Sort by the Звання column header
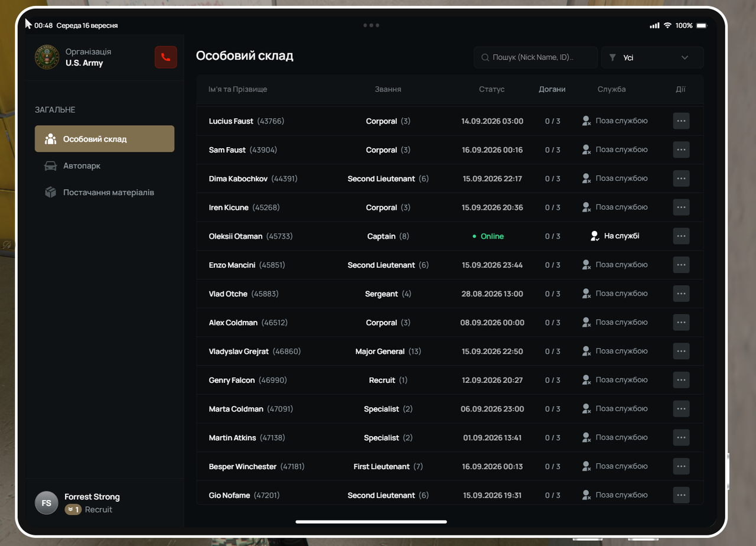The image size is (756, 546). (388, 89)
